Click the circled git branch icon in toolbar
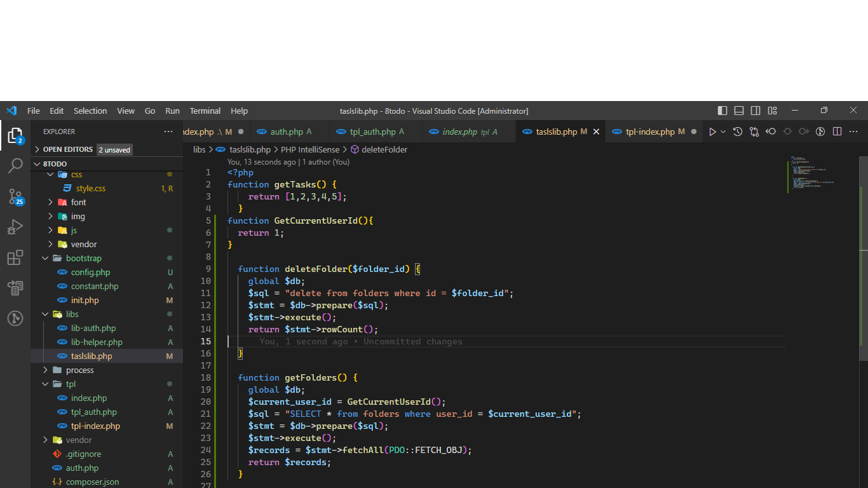868x488 pixels. coord(820,132)
